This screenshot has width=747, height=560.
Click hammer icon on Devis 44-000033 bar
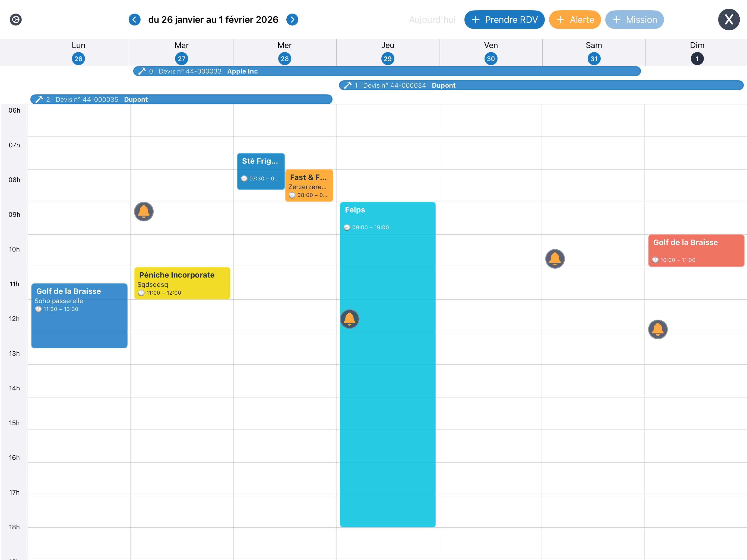click(x=142, y=71)
